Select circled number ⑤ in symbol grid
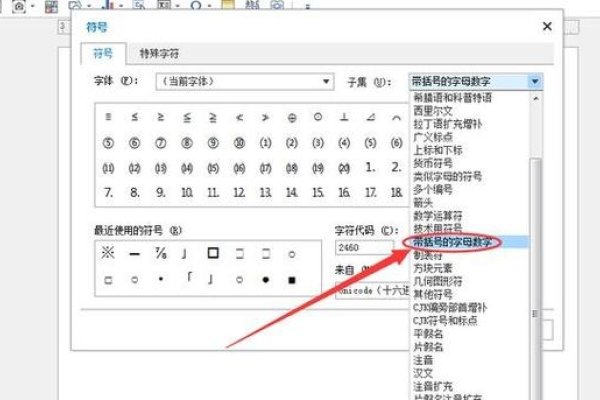600x400 pixels. pyautogui.click(x=108, y=143)
